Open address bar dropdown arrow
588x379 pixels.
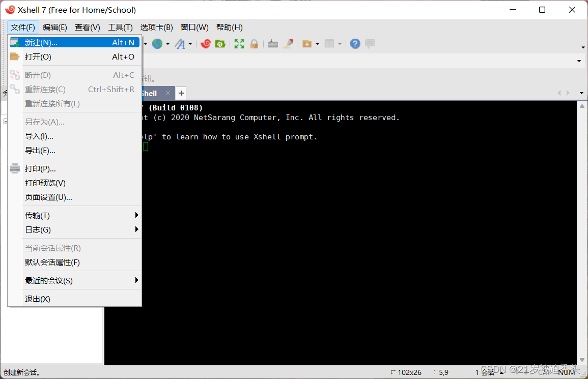579,61
